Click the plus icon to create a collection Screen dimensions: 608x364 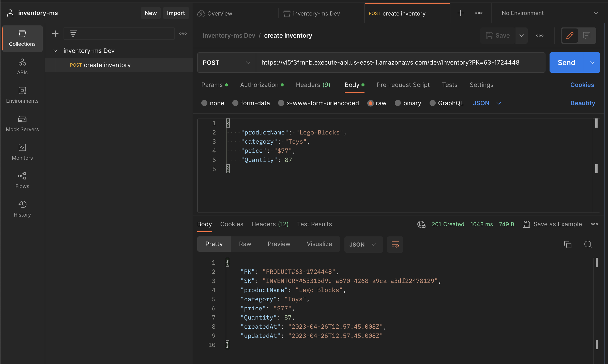(55, 34)
